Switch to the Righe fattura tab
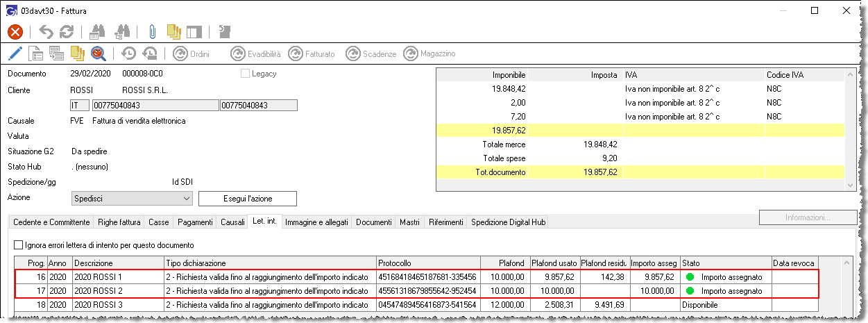The height and width of the screenshot is (323, 868). point(118,222)
